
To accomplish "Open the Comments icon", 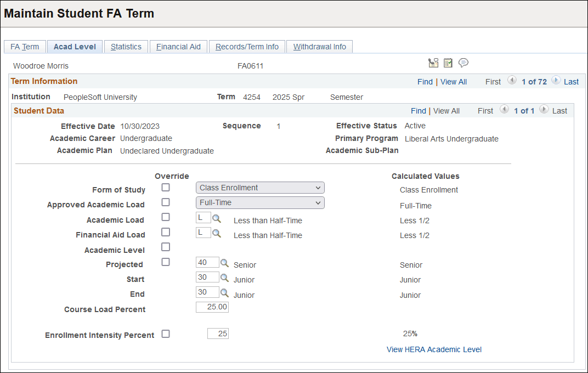I will click(x=463, y=63).
